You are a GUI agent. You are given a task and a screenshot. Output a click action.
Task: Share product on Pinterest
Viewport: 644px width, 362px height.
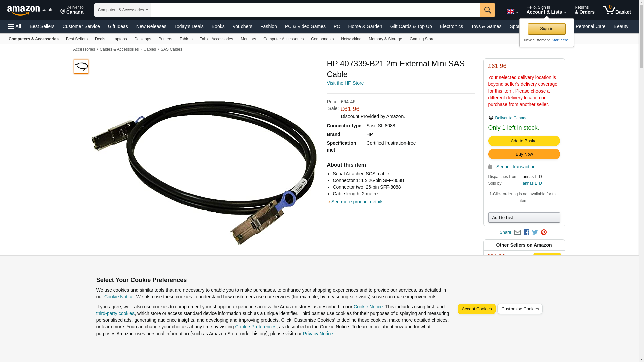544,232
